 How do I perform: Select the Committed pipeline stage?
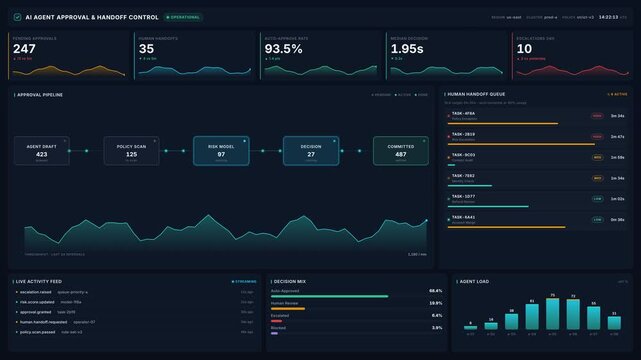pos(401,151)
